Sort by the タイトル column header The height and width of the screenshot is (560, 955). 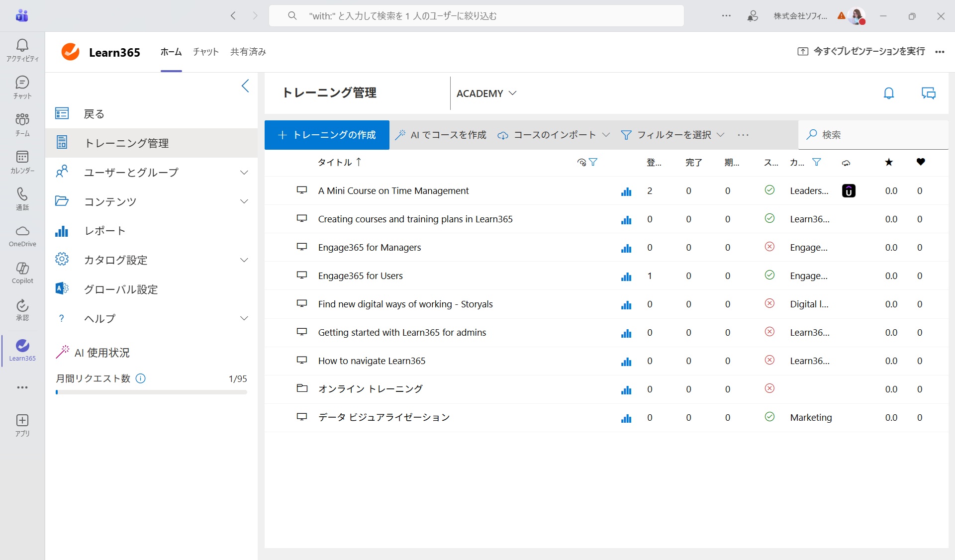tap(340, 162)
